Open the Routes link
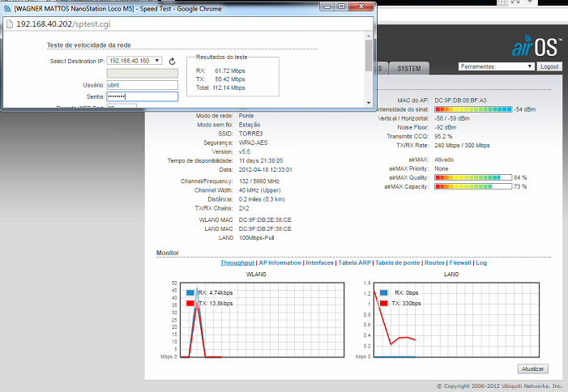 coord(434,262)
